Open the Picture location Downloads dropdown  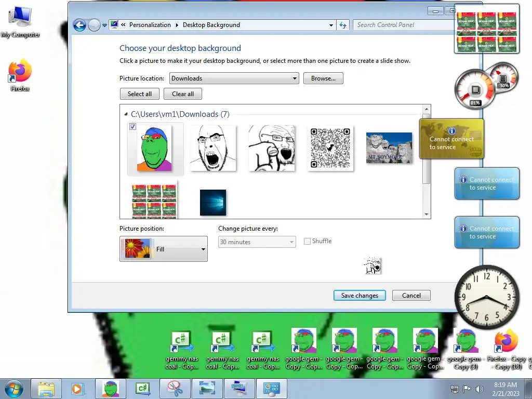pos(234,78)
